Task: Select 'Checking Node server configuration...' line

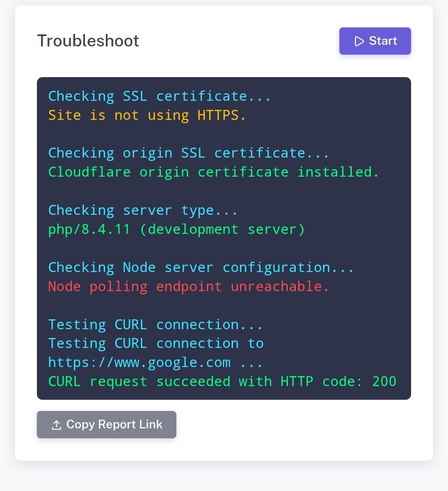Action: click(x=201, y=268)
